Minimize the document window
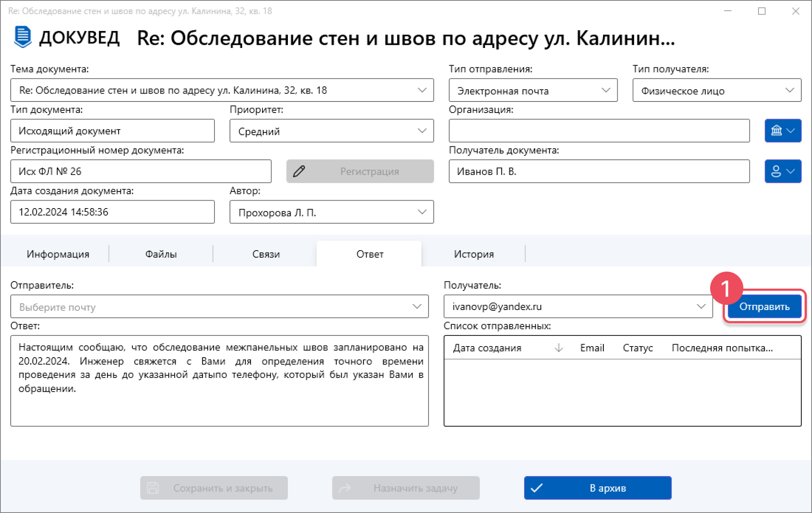Screen dimensions: 812x513 pos(728,11)
